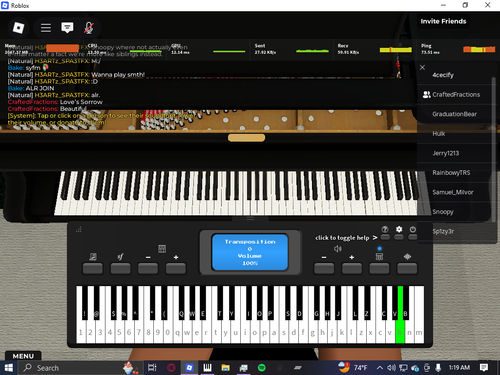Click the Ping stats panel
Viewport: 500px width, 375px height.
tap(457, 49)
